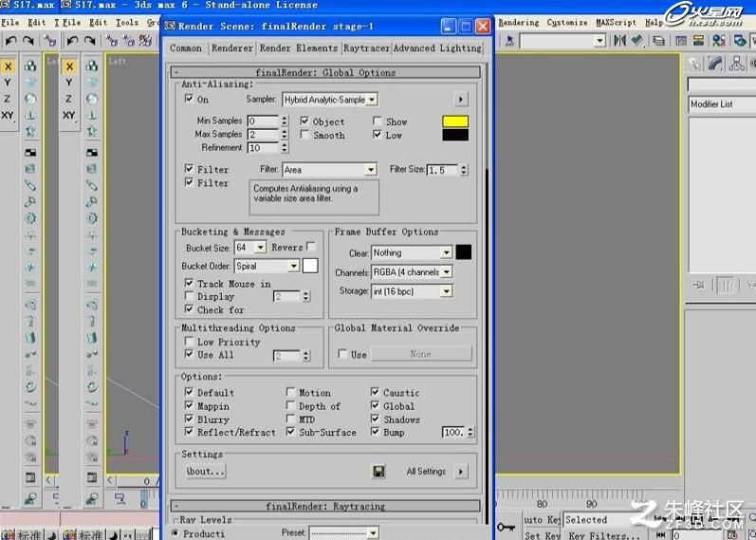This screenshot has width=756, height=540.
Task: Click the Set Key button
Action: click(541, 534)
